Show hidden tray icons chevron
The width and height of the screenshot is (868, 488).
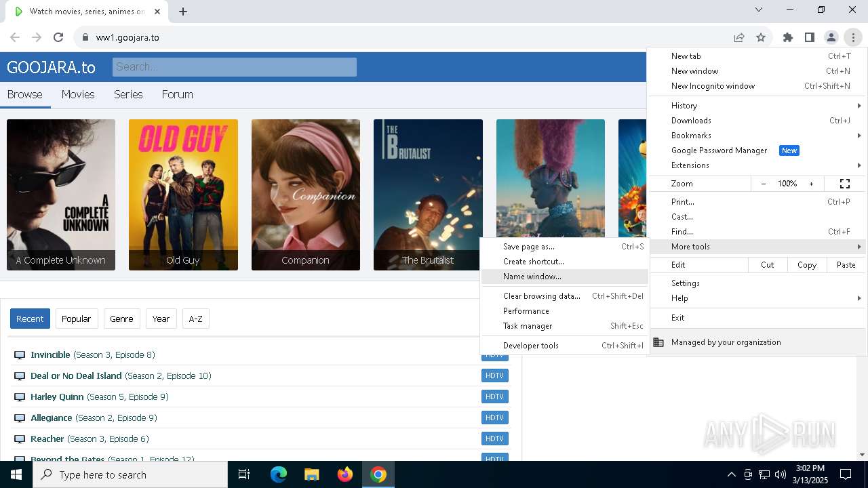pyautogui.click(x=732, y=474)
